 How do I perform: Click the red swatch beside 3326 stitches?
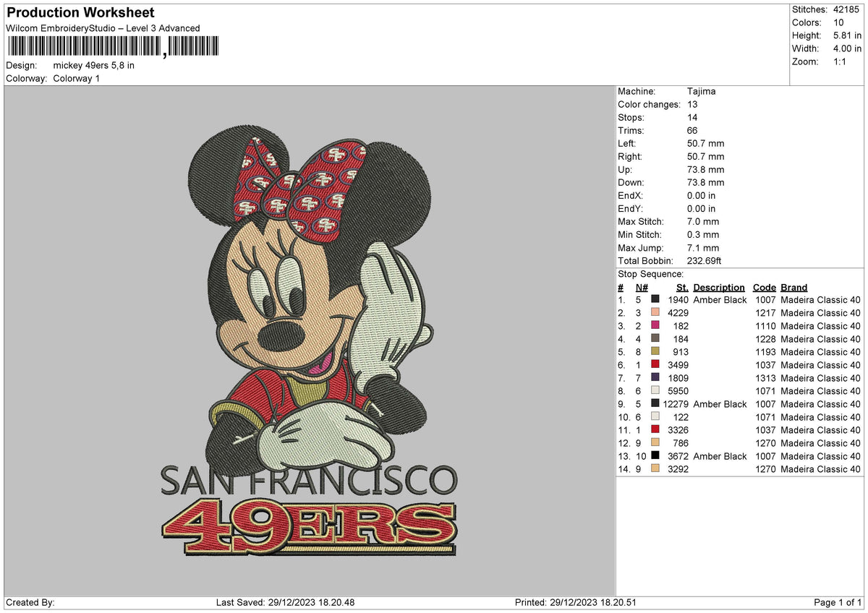[655, 429]
